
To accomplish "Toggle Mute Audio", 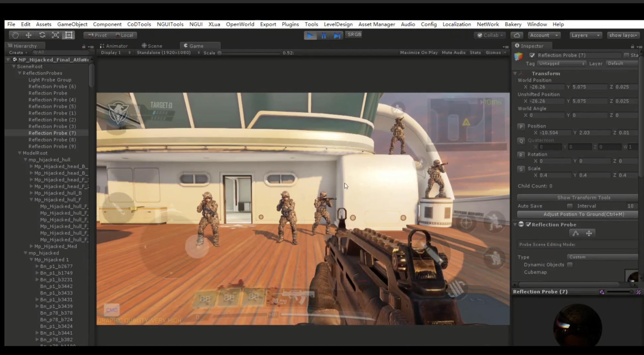I will point(454,52).
